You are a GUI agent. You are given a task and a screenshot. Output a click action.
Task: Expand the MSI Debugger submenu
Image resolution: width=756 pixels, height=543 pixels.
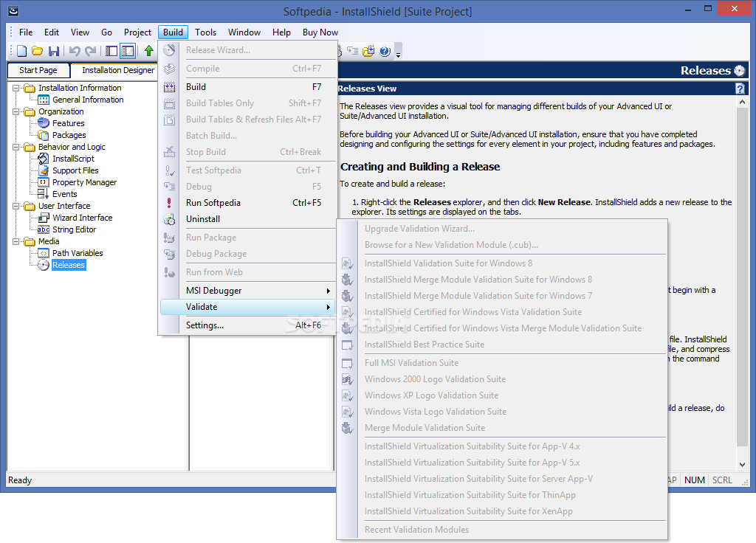(x=247, y=291)
